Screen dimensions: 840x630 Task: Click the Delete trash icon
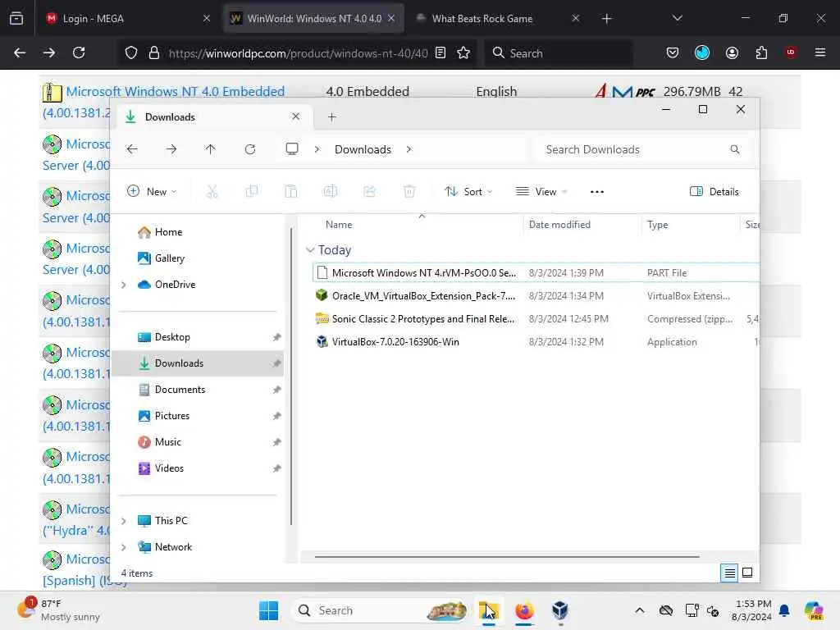click(409, 191)
